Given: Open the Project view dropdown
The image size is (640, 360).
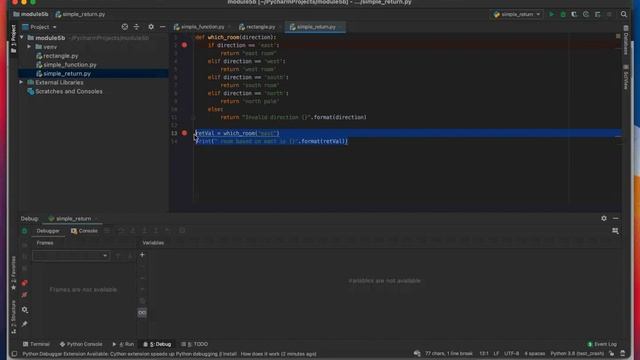Looking at the screenshot, I should [x=40, y=27].
